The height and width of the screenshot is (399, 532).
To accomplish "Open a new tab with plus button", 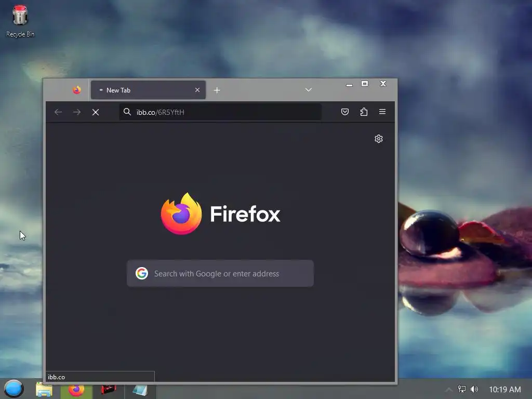I will (x=217, y=90).
